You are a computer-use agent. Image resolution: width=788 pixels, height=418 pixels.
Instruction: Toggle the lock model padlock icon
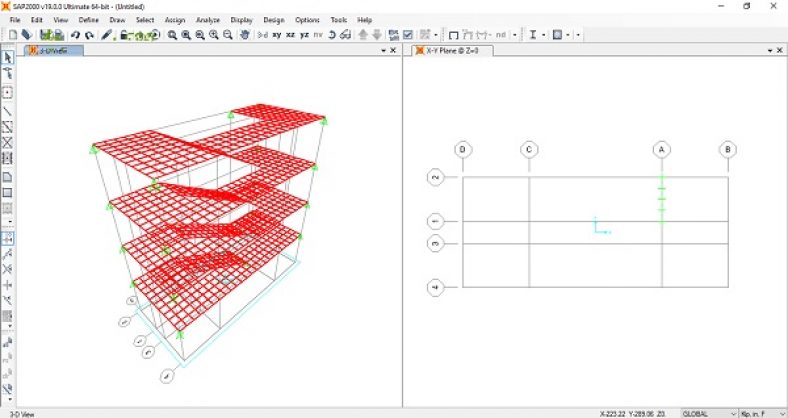click(124, 35)
